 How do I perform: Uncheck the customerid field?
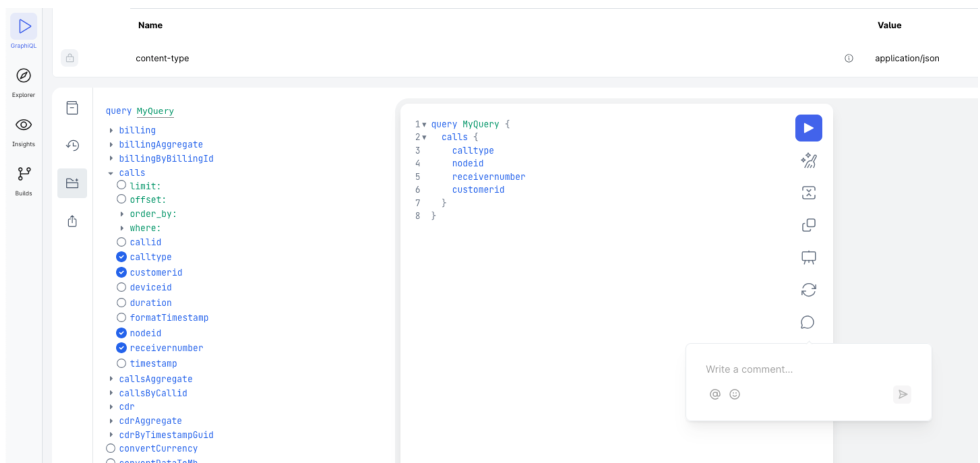121,272
